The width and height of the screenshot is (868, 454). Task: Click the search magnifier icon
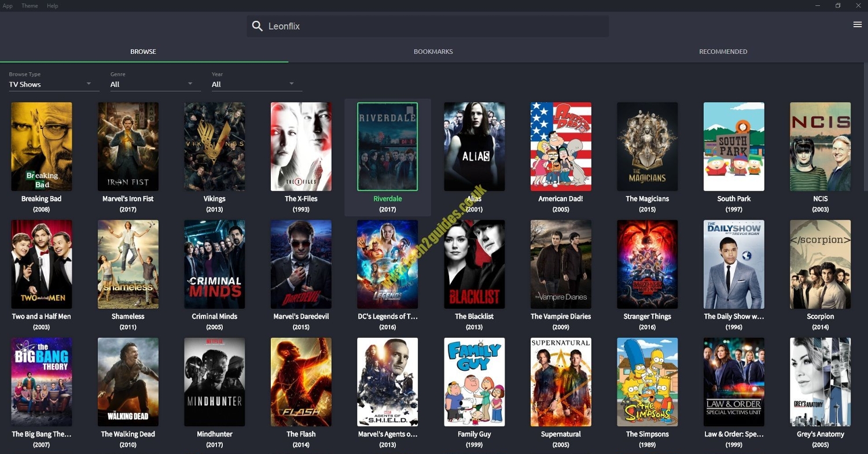pos(258,26)
